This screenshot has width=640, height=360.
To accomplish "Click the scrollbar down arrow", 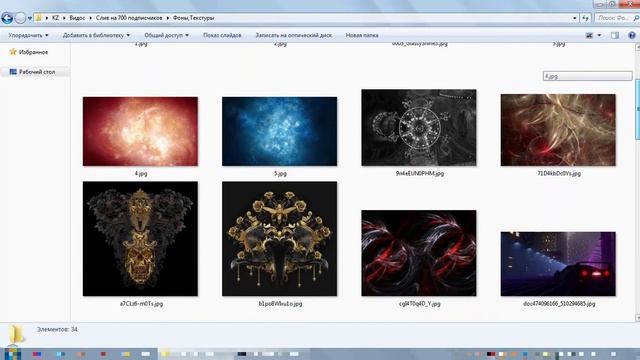I will [x=637, y=318].
